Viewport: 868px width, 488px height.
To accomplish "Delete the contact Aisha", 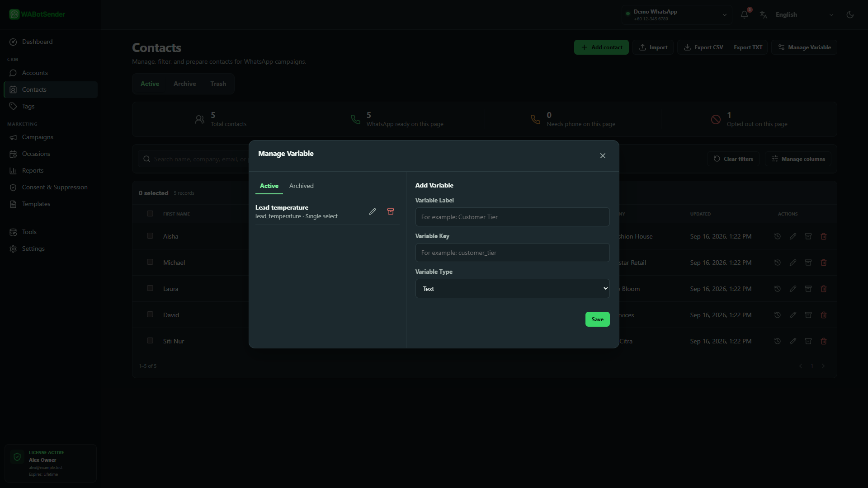I will pos(824,236).
